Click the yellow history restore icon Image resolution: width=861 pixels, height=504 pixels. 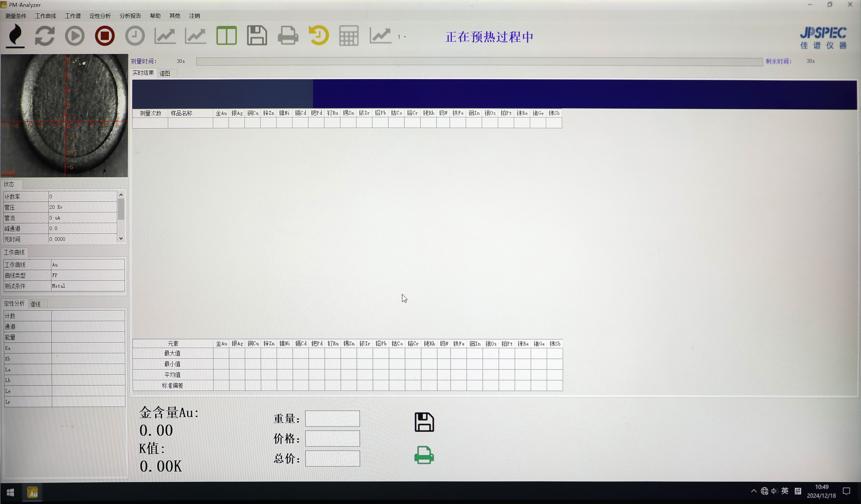click(318, 36)
